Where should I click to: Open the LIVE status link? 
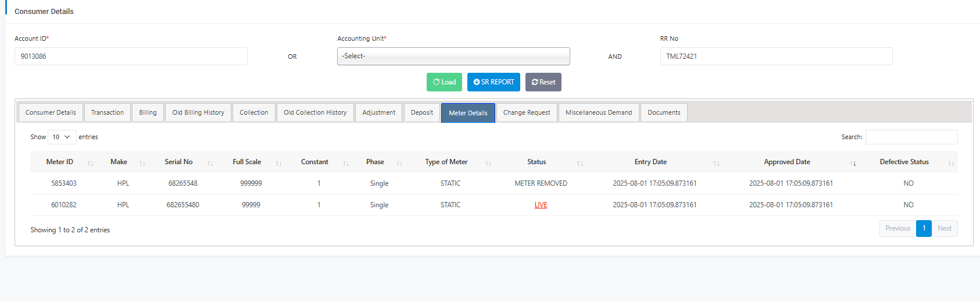point(541,205)
